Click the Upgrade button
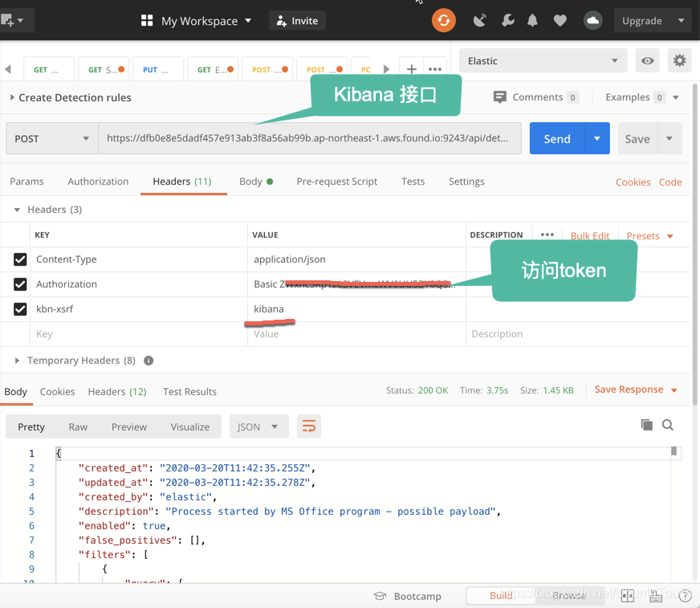The height and width of the screenshot is (608, 700). pos(642,21)
